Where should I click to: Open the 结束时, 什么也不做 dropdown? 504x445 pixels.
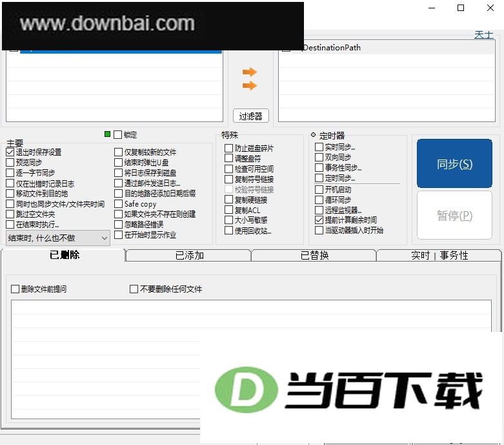pos(58,238)
